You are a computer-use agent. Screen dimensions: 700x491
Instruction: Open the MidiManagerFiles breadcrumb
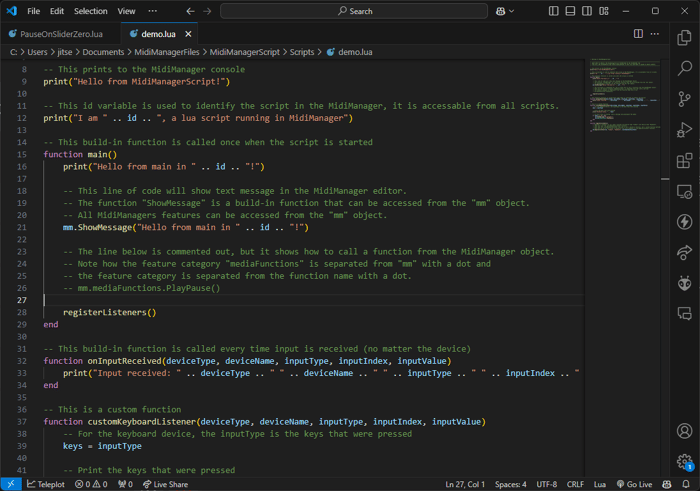pos(167,52)
